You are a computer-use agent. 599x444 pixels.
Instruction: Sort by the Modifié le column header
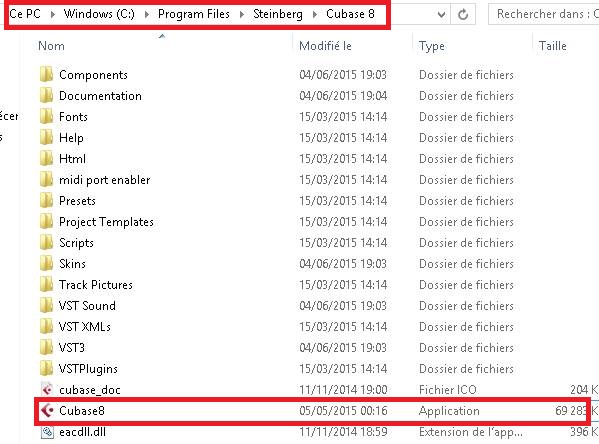point(325,46)
